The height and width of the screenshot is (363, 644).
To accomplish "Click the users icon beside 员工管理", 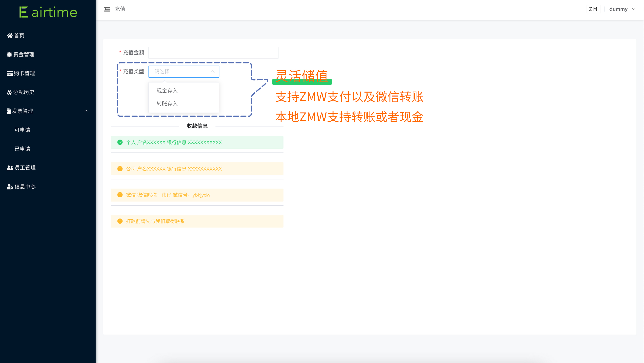I will (x=10, y=168).
